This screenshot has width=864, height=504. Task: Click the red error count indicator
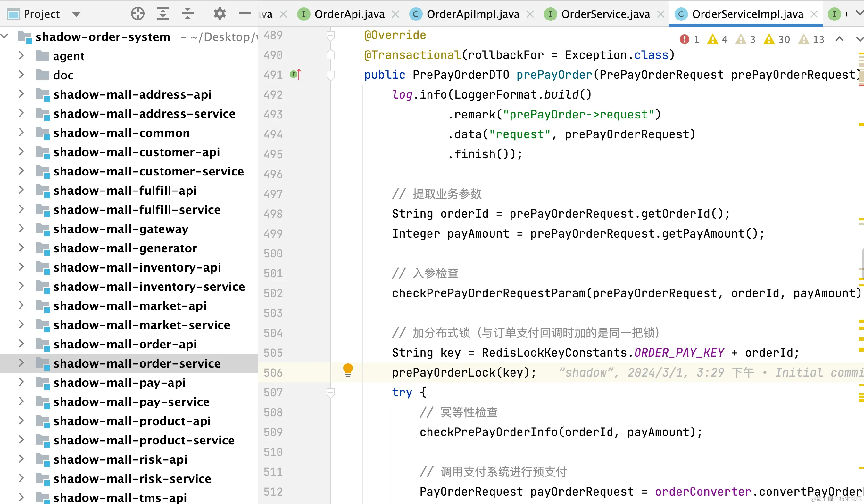pyautogui.click(x=689, y=39)
